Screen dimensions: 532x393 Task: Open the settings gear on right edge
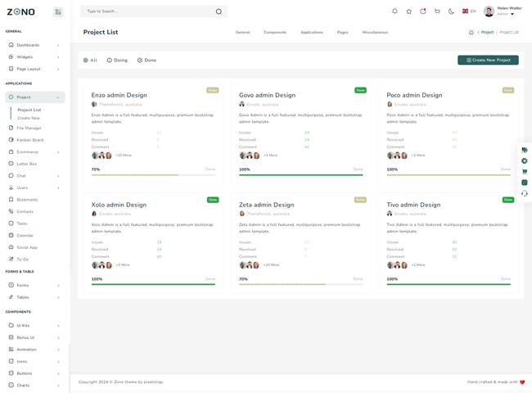click(525, 161)
